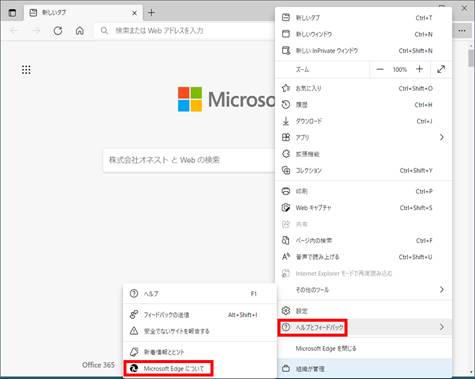The image size is (475, 379).
Task: Click the 100% zoom level value
Action: pyautogui.click(x=400, y=69)
